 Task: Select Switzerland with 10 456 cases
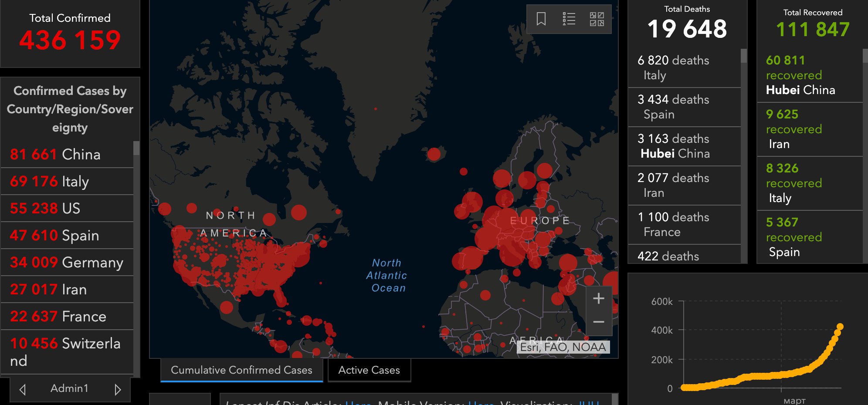tap(67, 352)
